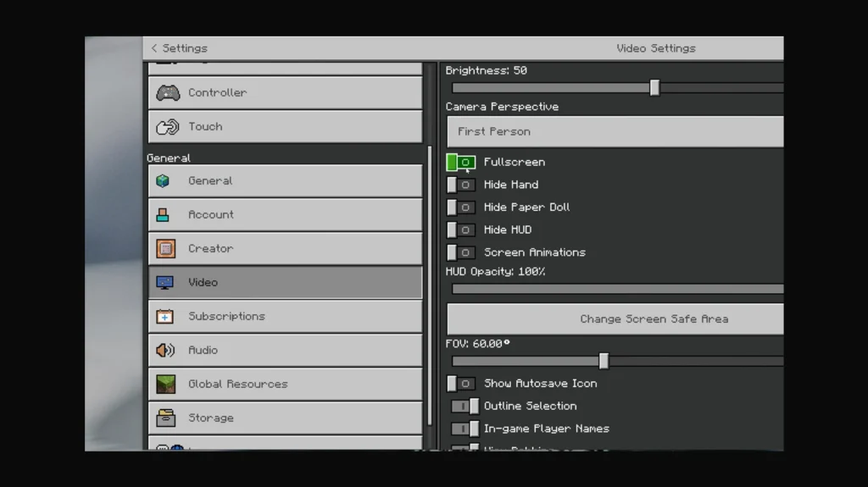
Task: Click the FOV slider handle
Action: click(x=604, y=362)
